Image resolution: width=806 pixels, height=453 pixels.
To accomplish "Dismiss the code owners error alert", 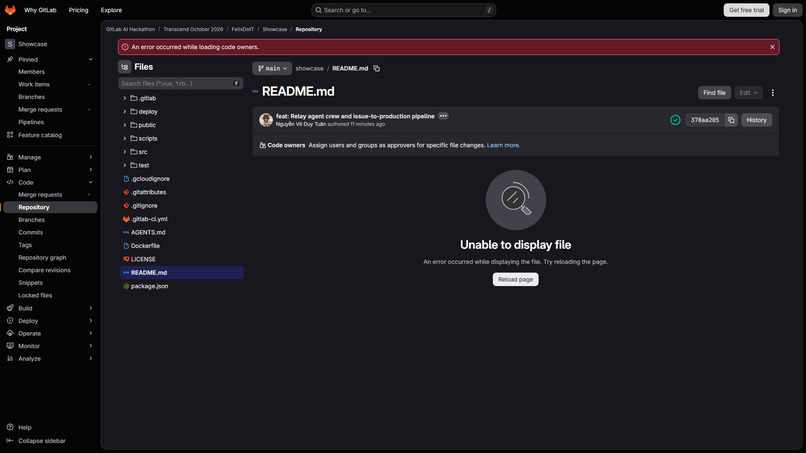I will [x=772, y=47].
